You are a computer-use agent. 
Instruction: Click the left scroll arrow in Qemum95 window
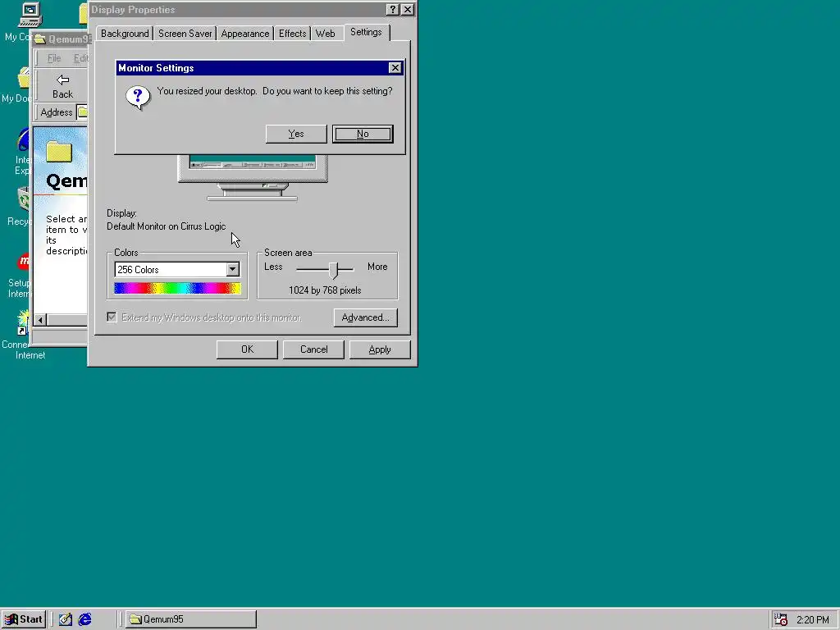point(40,320)
